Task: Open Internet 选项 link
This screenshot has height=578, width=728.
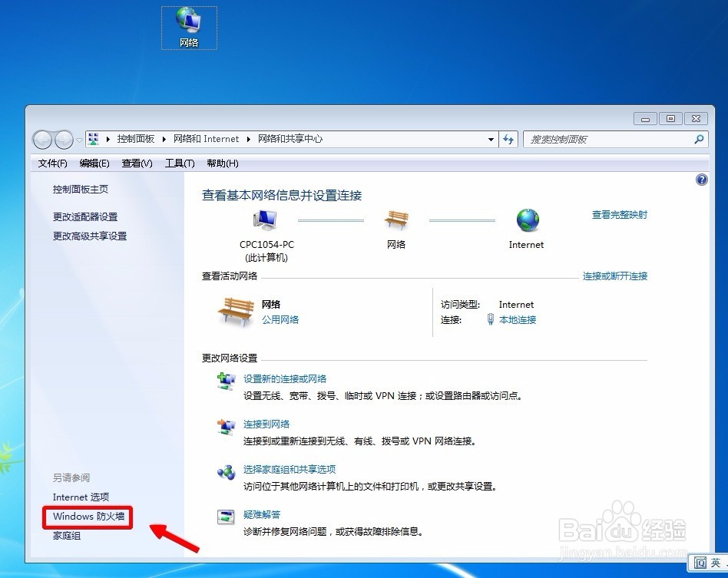Action: (x=81, y=497)
